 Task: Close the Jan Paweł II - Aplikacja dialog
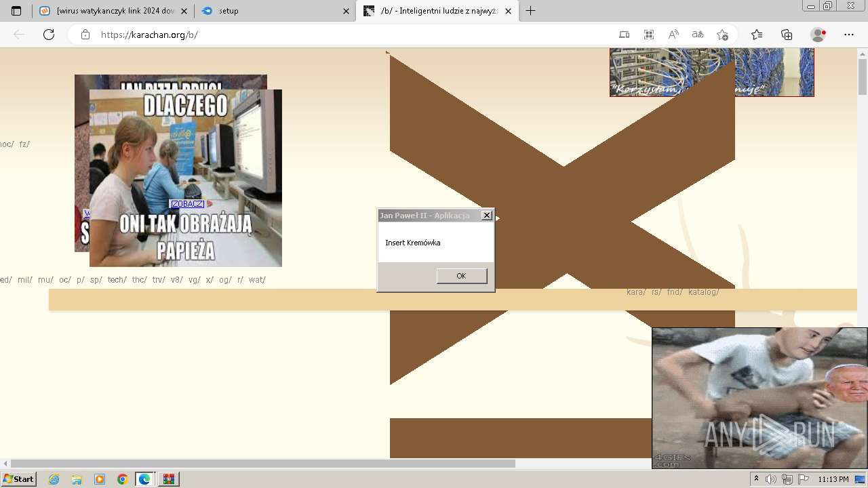tap(486, 215)
